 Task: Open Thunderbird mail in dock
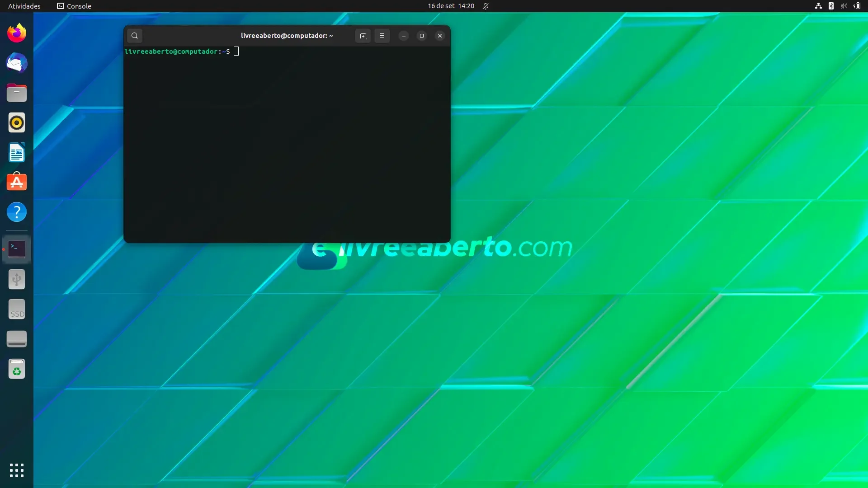point(17,63)
